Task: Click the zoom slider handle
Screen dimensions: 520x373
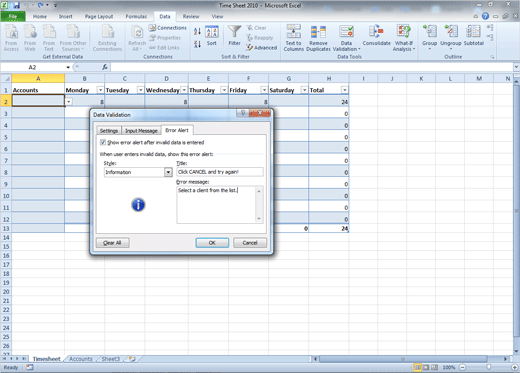Action: tap(489, 367)
